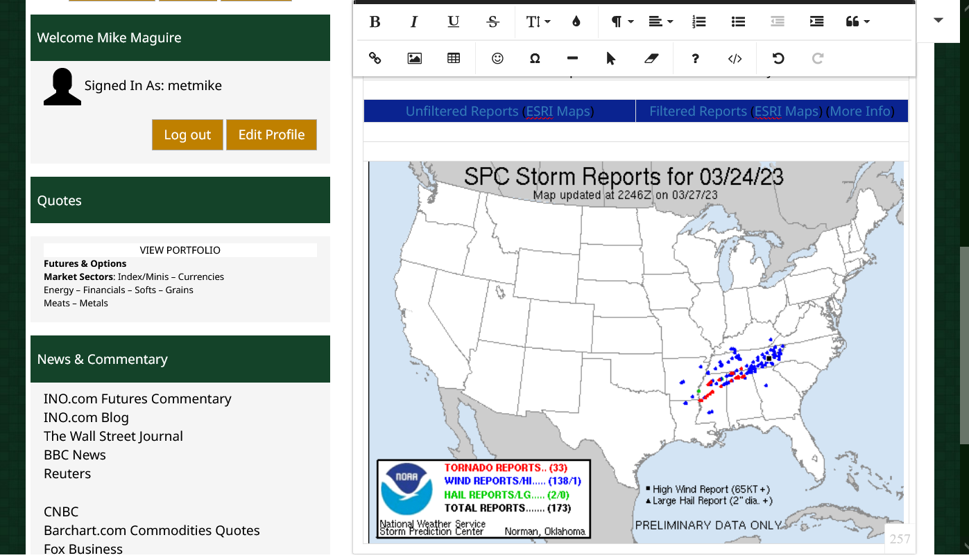Toggle bold formatting in editor toolbar

[375, 22]
